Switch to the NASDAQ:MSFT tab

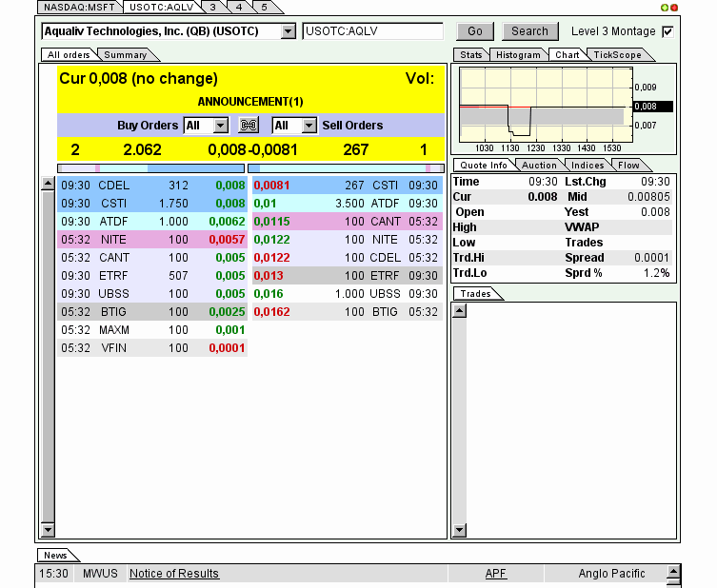point(79,8)
